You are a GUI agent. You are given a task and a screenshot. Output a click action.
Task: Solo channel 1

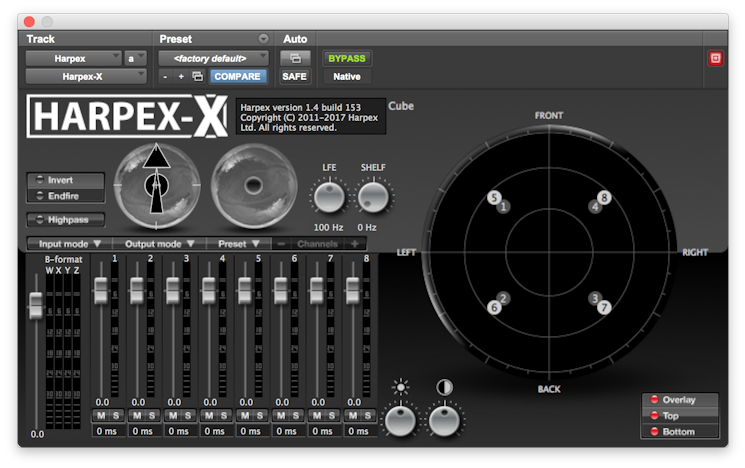click(x=116, y=416)
